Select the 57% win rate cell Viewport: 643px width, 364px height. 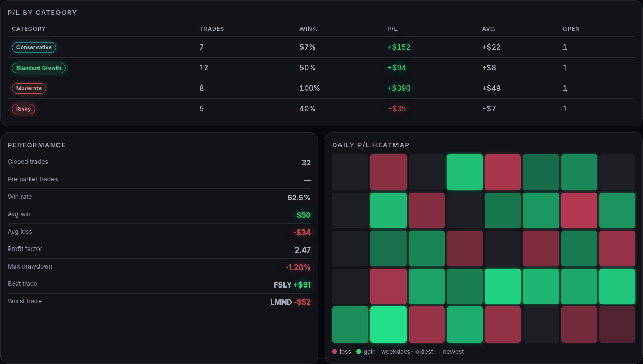308,47
